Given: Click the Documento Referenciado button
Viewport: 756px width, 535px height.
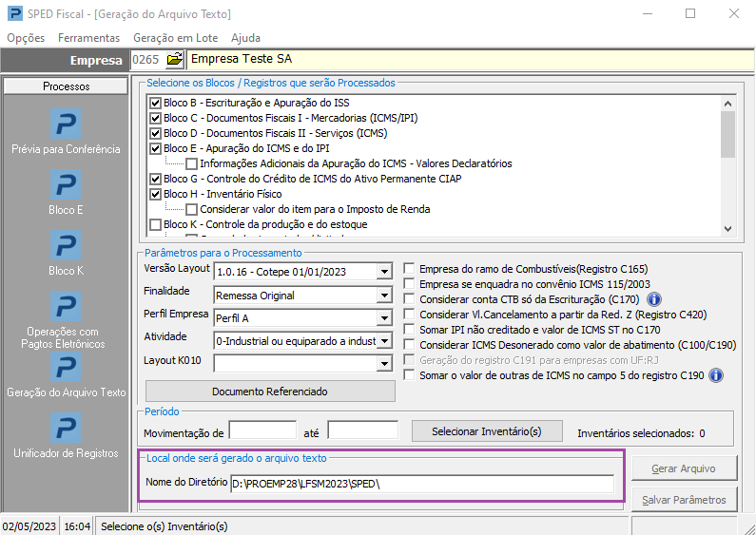Looking at the screenshot, I should (x=270, y=392).
